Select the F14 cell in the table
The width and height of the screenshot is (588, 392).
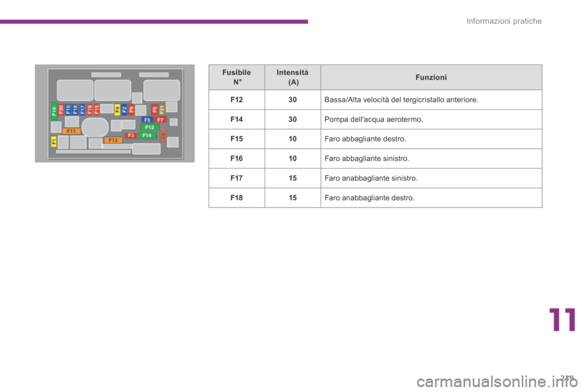tap(236, 119)
